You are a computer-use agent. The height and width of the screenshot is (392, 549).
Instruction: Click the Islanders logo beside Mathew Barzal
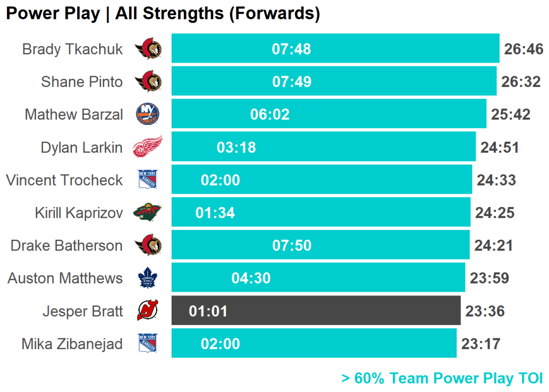[x=147, y=114]
